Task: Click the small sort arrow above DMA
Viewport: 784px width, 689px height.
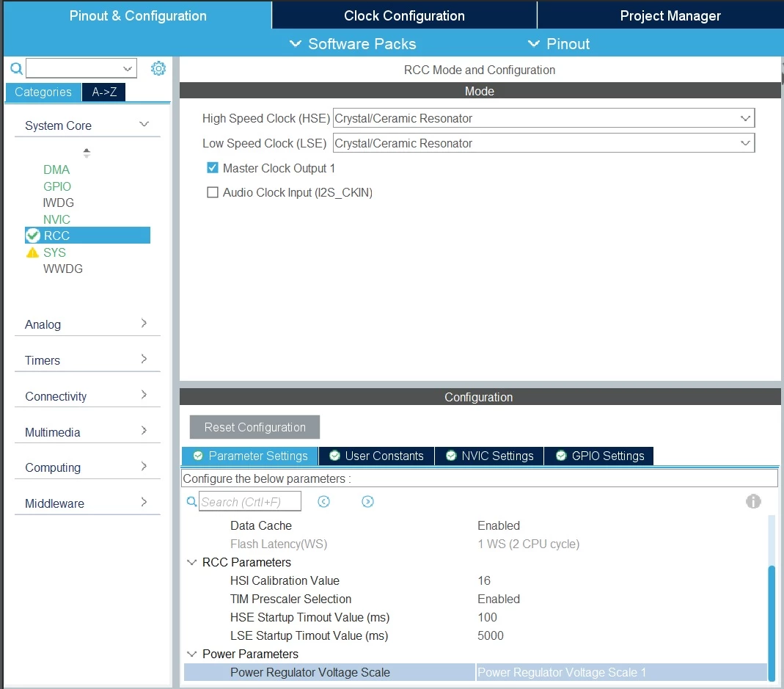Action: (87, 153)
